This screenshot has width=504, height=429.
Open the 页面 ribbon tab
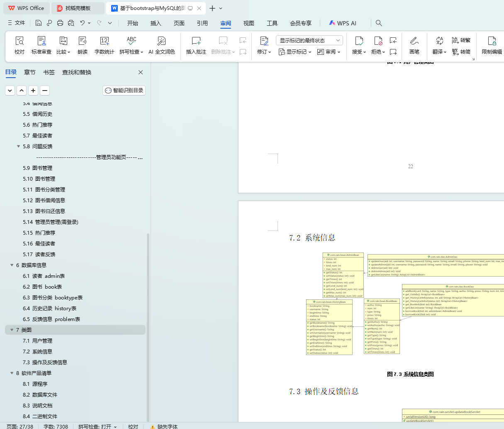coord(179,23)
